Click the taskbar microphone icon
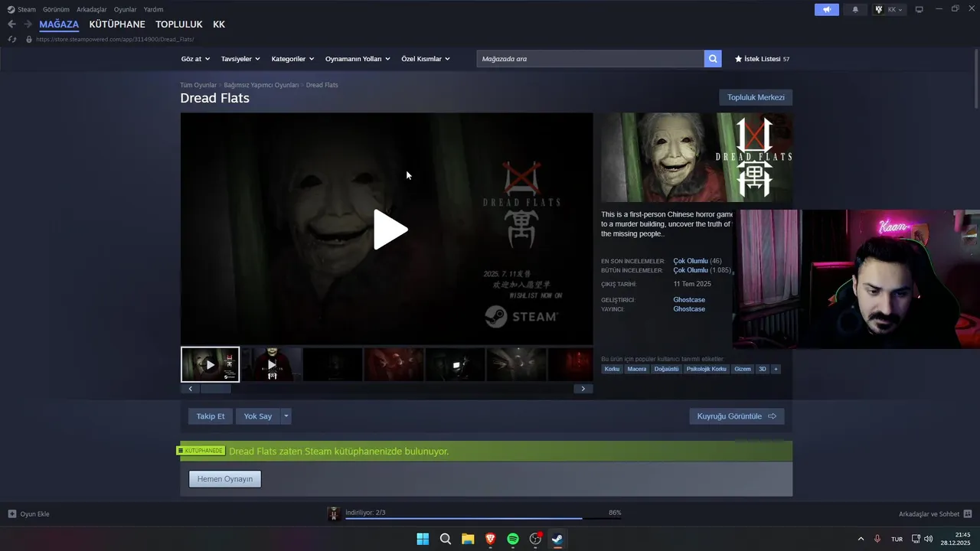 click(877, 539)
